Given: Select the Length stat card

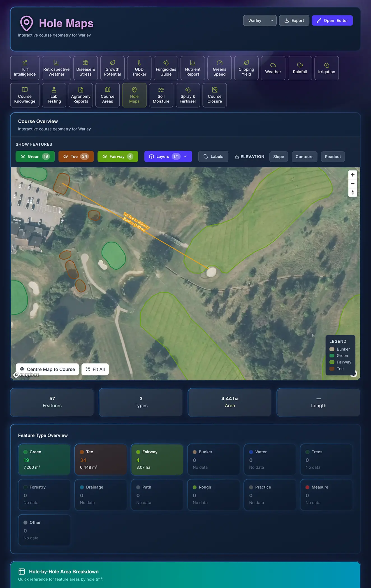Looking at the screenshot, I should pos(319,402).
